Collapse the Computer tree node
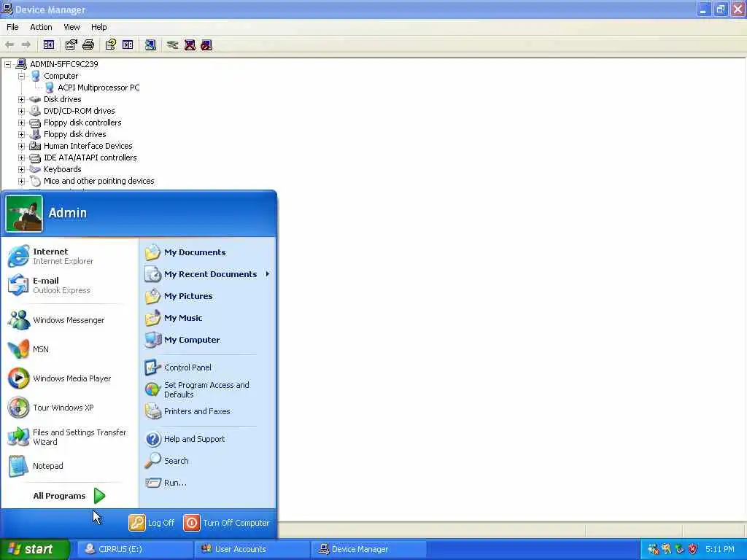 [21, 76]
